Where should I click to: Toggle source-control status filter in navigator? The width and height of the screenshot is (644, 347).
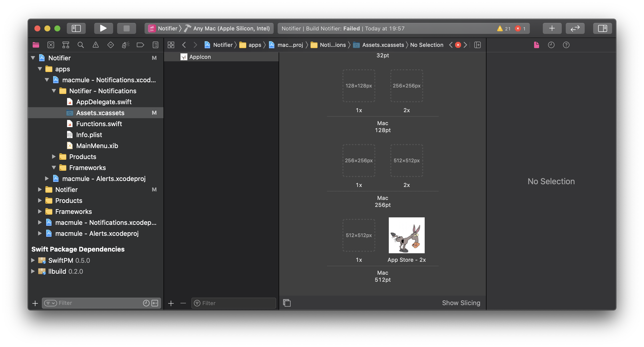(155, 303)
